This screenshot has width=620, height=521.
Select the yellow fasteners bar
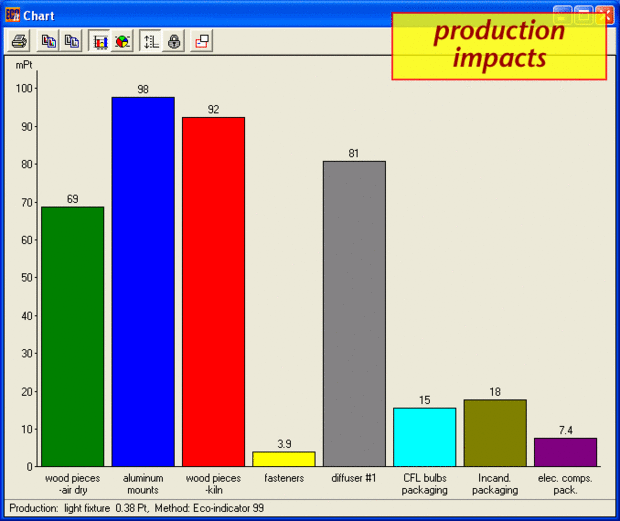coord(284,459)
